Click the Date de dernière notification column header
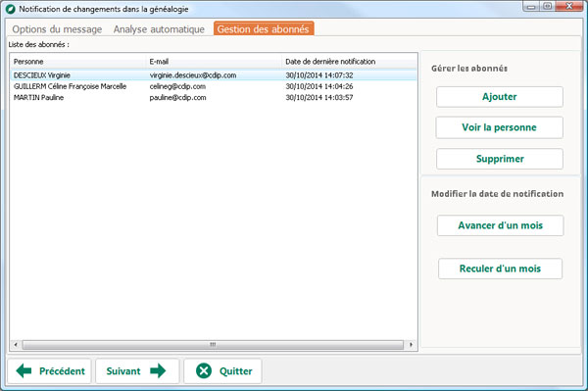 (349, 62)
